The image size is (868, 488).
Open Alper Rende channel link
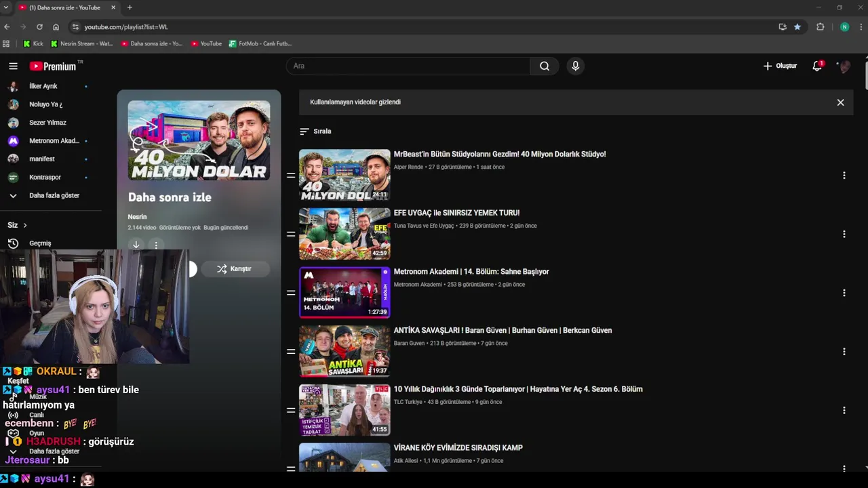click(x=408, y=167)
